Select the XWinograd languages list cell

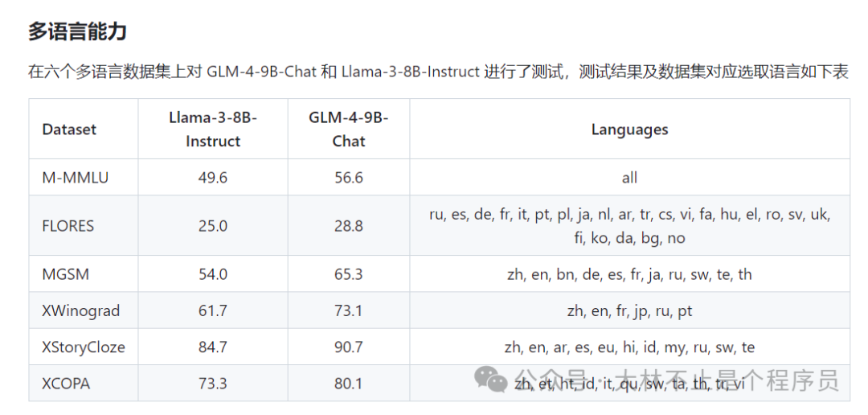pos(629,310)
